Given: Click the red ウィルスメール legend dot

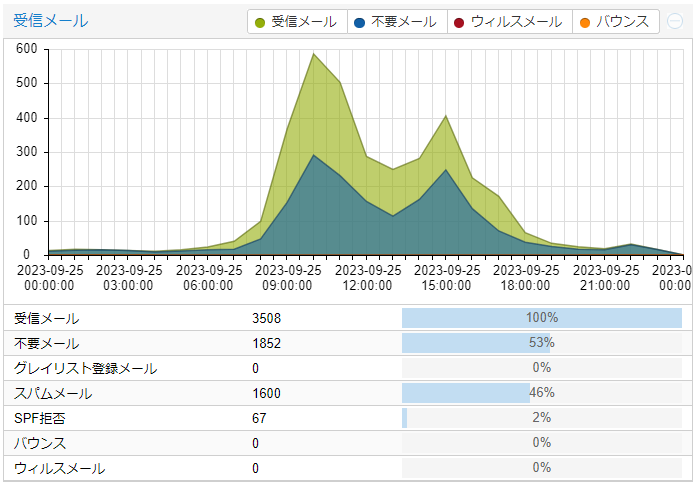Looking at the screenshot, I should pyautogui.click(x=459, y=23).
